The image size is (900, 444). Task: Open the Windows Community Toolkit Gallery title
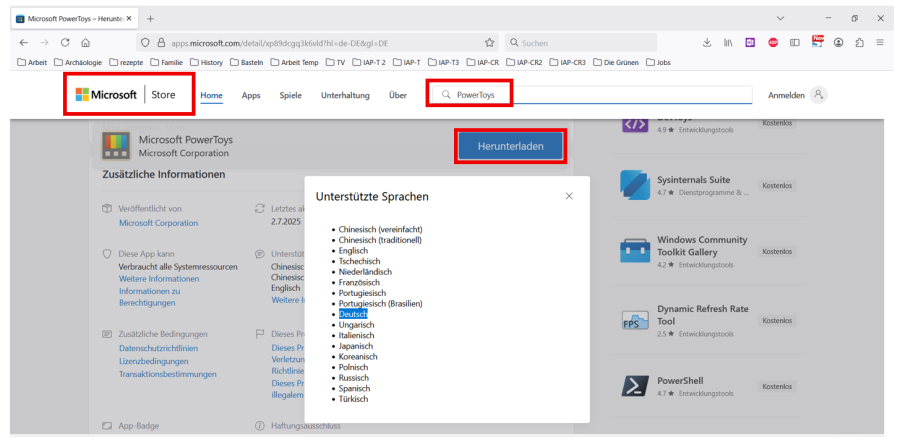pos(702,246)
